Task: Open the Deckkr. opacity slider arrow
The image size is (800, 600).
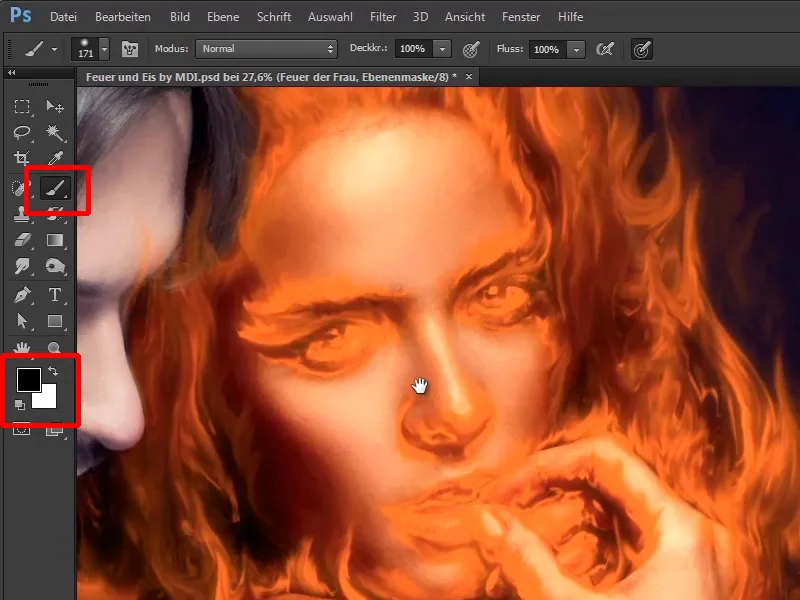Action: pos(442,49)
